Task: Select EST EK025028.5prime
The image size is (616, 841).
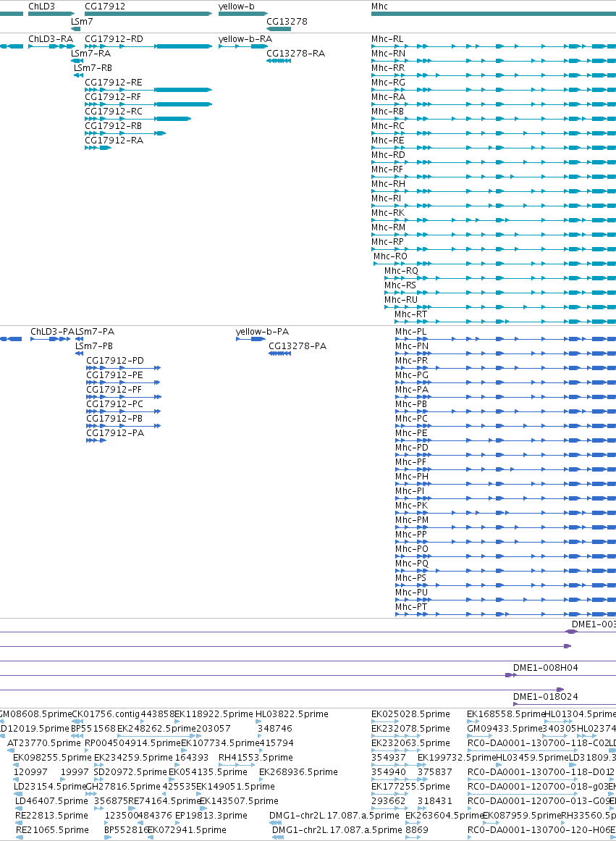Action: [410, 714]
